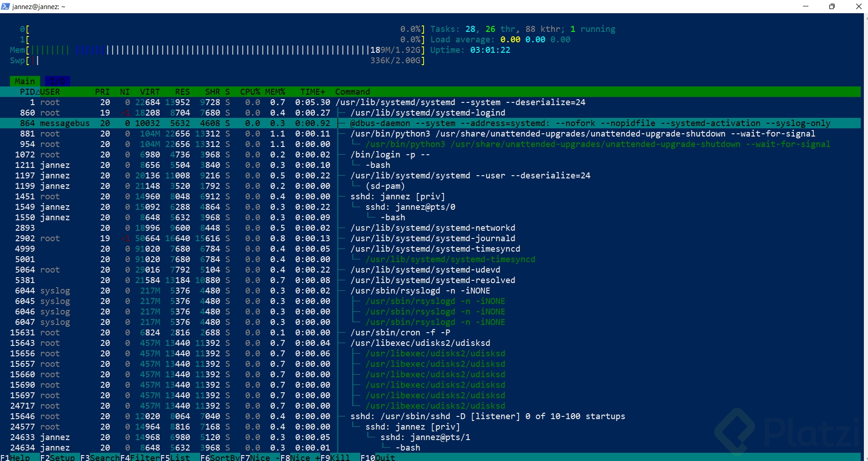Screen dimensions: 868x461
Task: Select the systemd-udevd process row
Action: 430,270
